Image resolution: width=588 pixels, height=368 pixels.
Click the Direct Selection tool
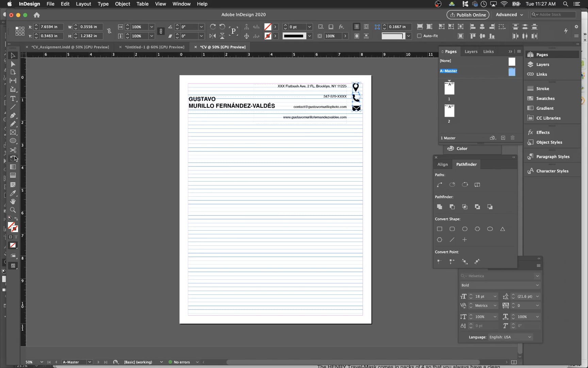13,64
